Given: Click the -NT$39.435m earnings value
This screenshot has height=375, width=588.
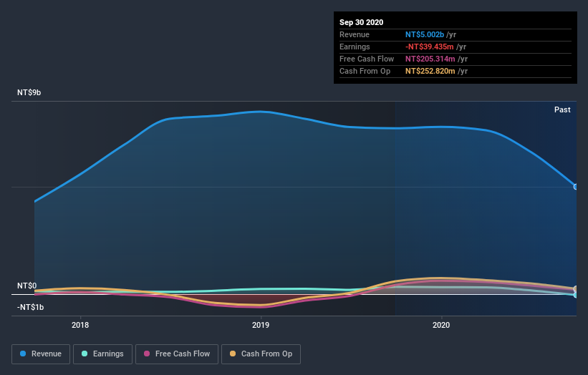Looking at the screenshot, I should tap(430, 47).
